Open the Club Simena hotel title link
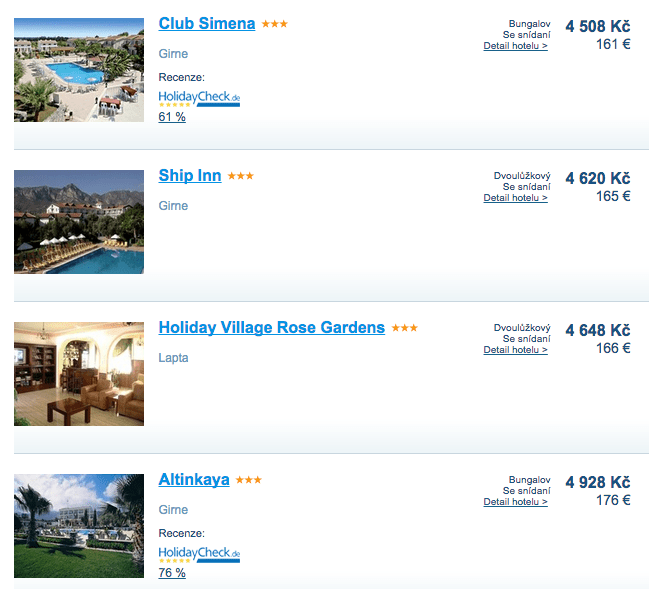658x589 pixels. [206, 23]
